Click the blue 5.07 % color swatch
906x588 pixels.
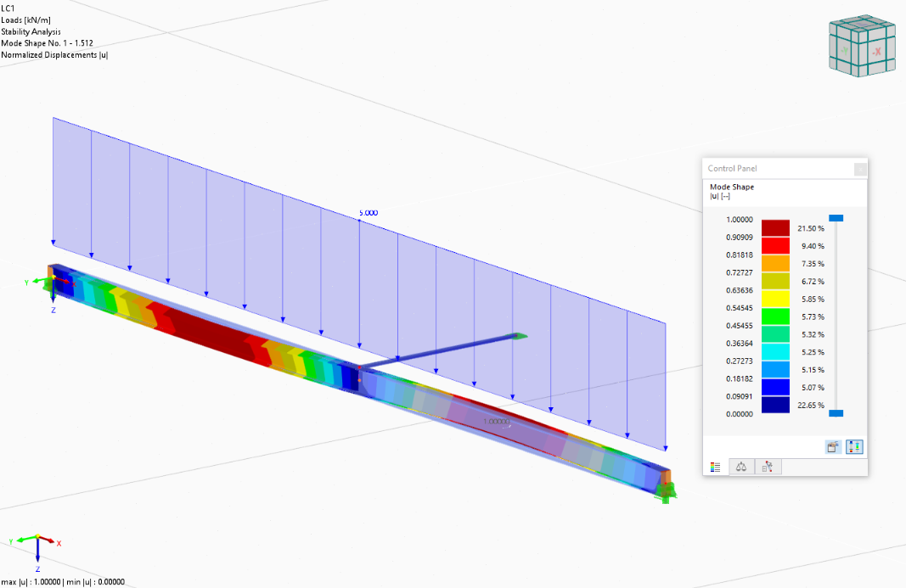[775, 387]
